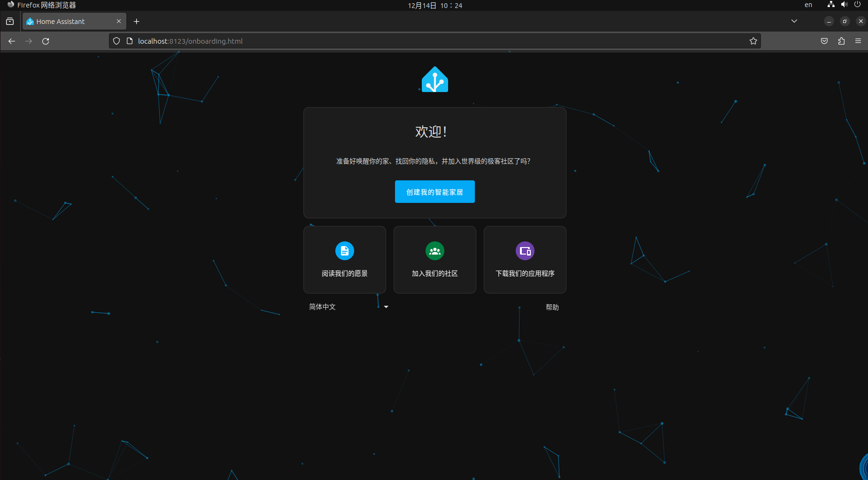Reload the onboarding page
Screen dimensions: 868x480
coord(46,41)
